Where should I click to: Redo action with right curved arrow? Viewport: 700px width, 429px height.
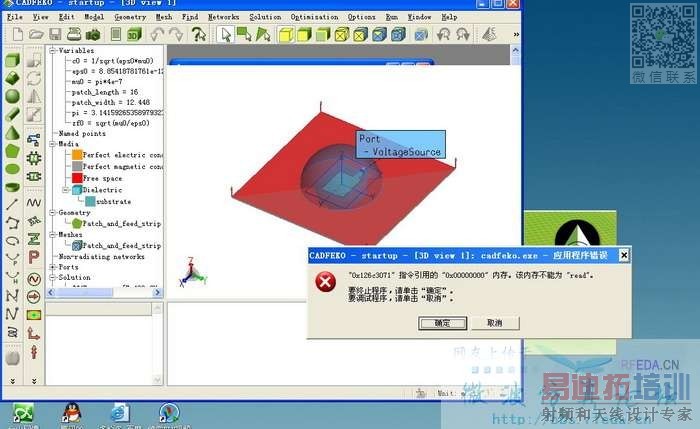[x=176, y=34]
